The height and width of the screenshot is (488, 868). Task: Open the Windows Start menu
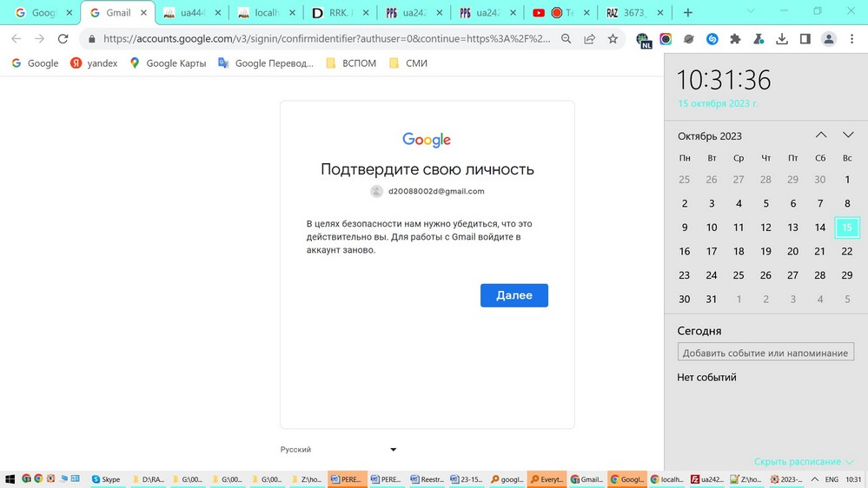(x=10, y=479)
